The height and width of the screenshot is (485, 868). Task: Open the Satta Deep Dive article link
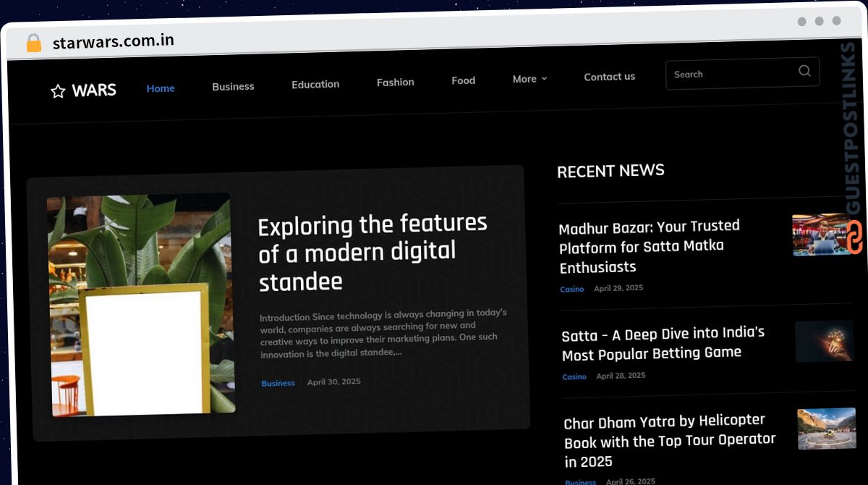click(663, 344)
